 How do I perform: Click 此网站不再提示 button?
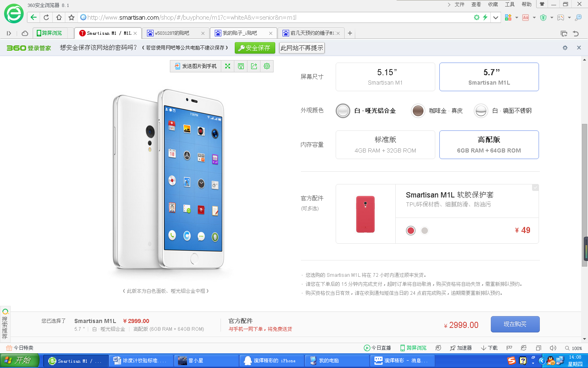[302, 48]
